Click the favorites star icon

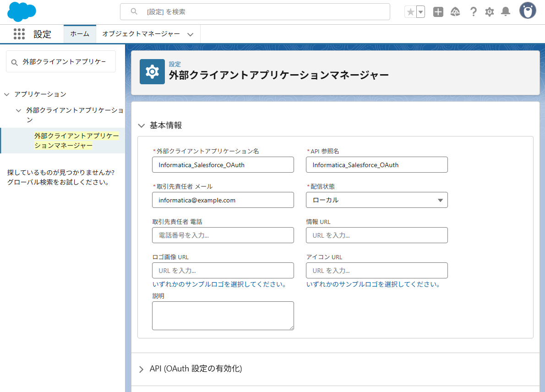point(410,12)
